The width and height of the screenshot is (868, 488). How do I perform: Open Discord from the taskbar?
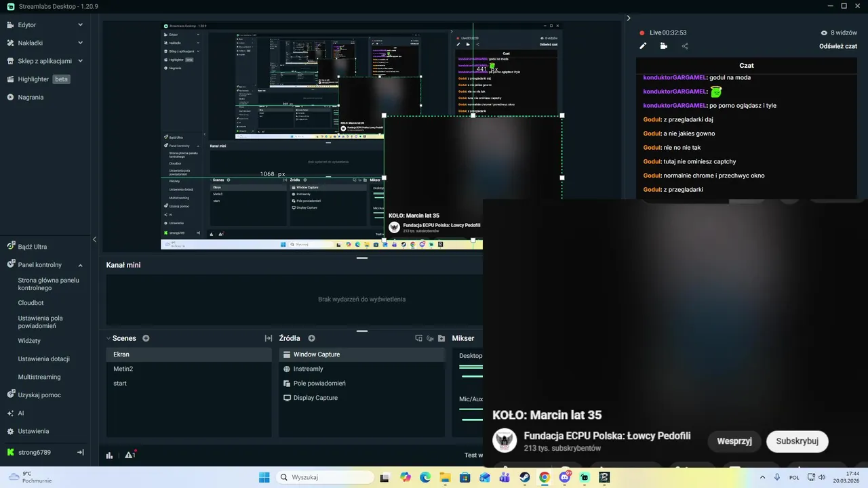(x=565, y=477)
